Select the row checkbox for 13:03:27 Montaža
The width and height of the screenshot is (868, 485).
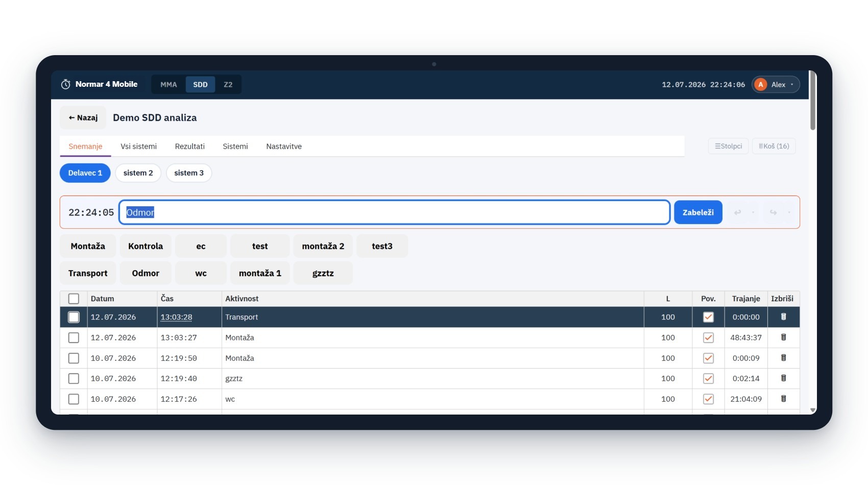tap(74, 337)
